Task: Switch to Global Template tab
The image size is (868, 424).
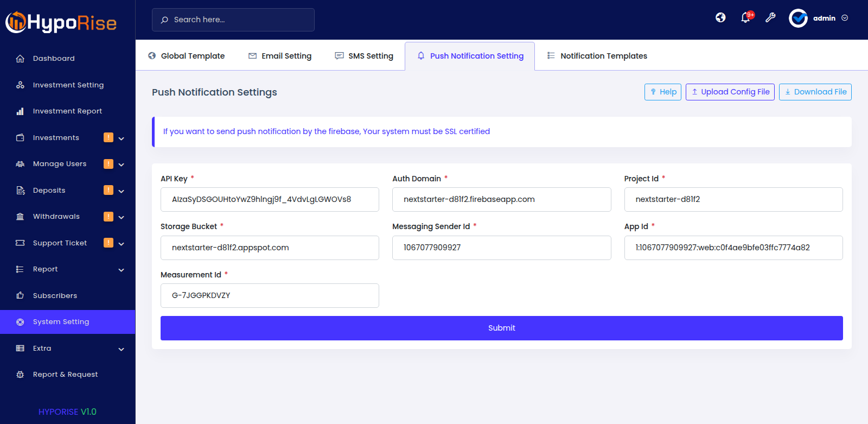Action: click(x=186, y=56)
